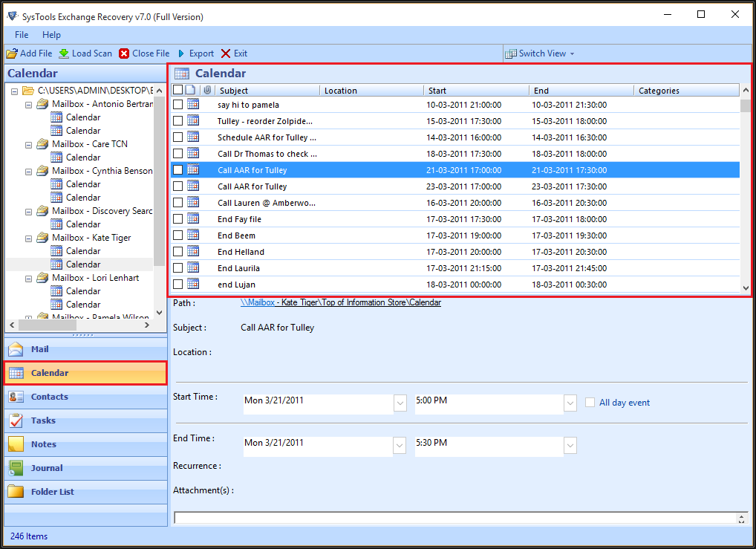This screenshot has width=756, height=549.
Task: Select second Calendar under Lori Lenhart mailbox
Action: click(x=83, y=305)
